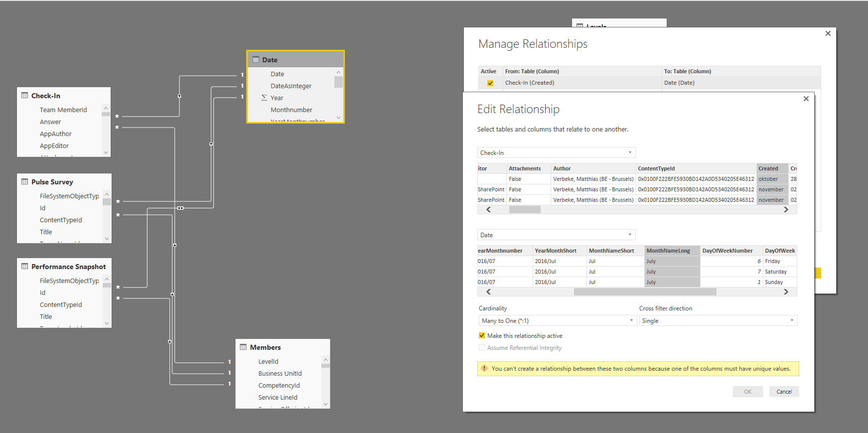Screen dimensions: 868x433
Task: Select Title field in Performance Snapshot table
Action: coord(46,316)
